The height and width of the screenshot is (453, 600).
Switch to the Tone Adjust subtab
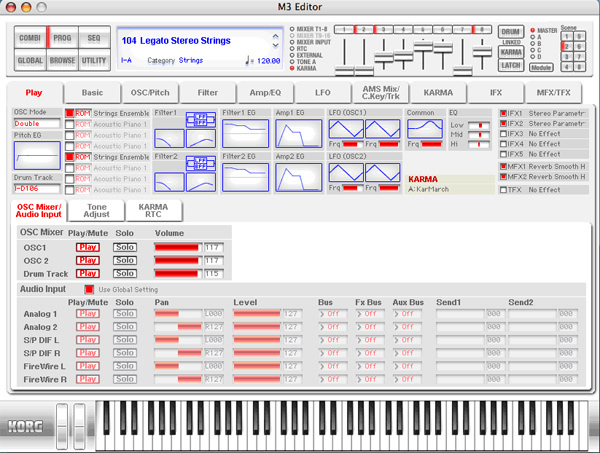pyautogui.click(x=96, y=210)
